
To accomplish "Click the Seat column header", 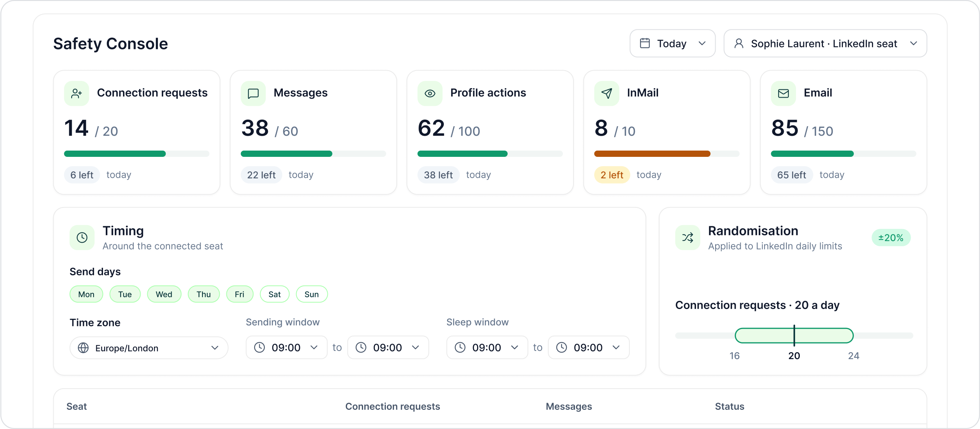I will click(76, 406).
